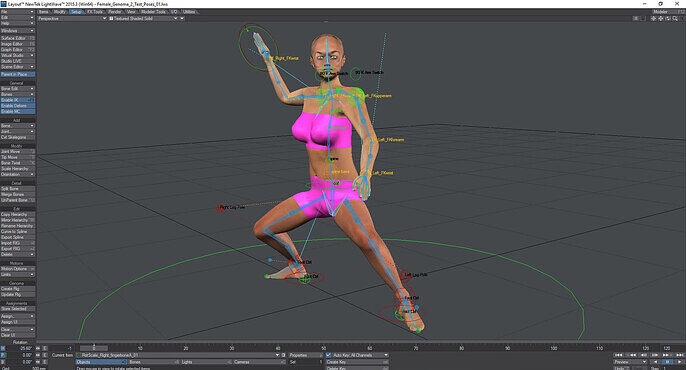Toggle Parent in Place
The image size is (686, 370).
(18, 74)
